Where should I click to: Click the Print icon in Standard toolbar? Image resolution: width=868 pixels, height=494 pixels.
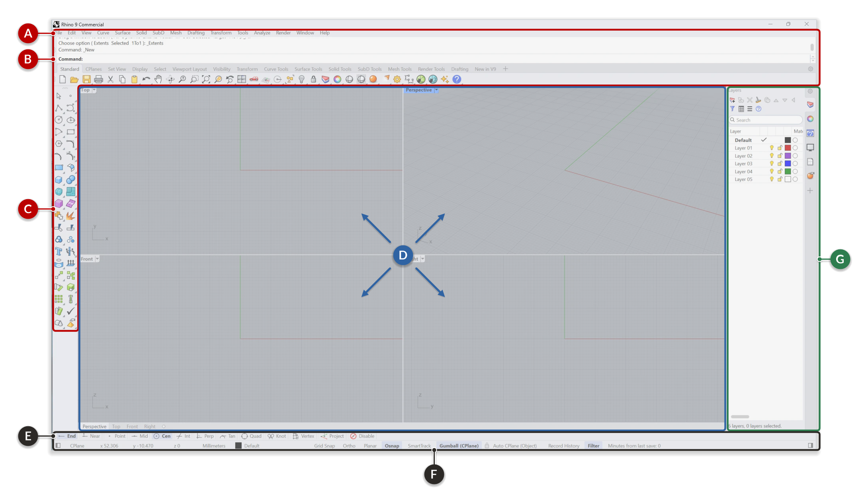coord(98,79)
